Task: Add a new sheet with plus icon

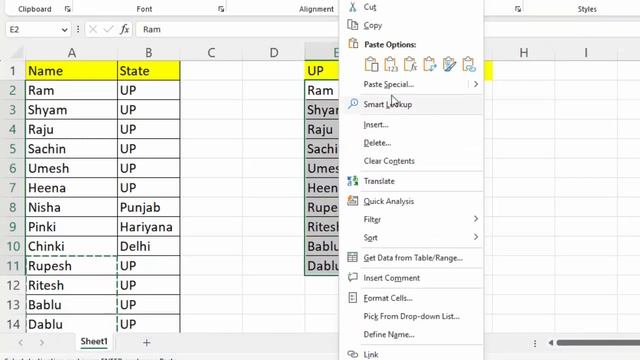Action: click(x=147, y=342)
